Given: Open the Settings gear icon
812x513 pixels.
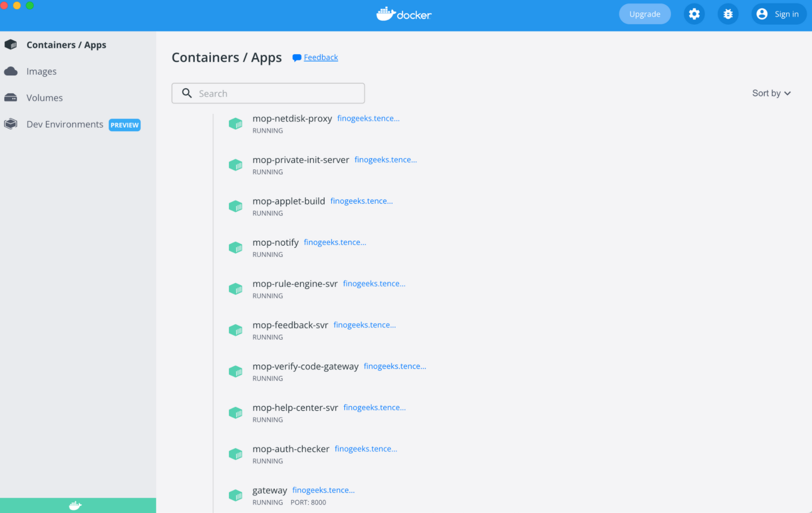Looking at the screenshot, I should pos(694,14).
